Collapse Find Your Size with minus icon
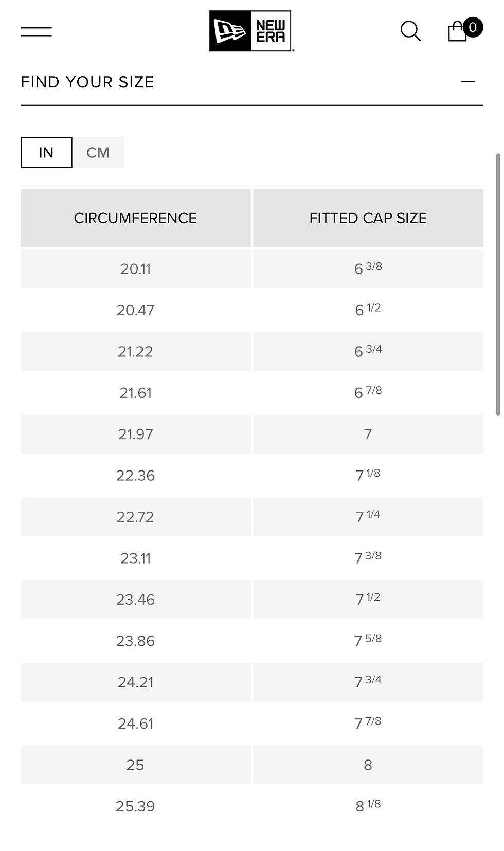 [x=468, y=82]
